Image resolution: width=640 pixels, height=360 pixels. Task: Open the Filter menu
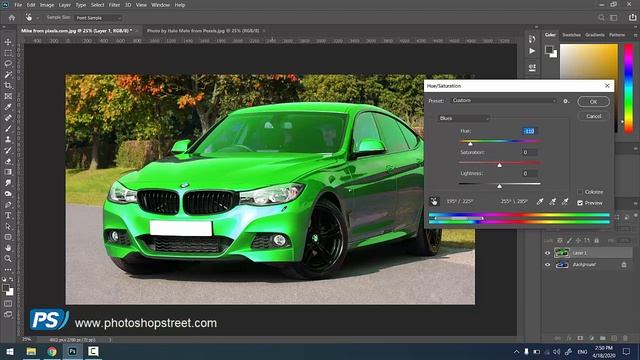coord(114,5)
